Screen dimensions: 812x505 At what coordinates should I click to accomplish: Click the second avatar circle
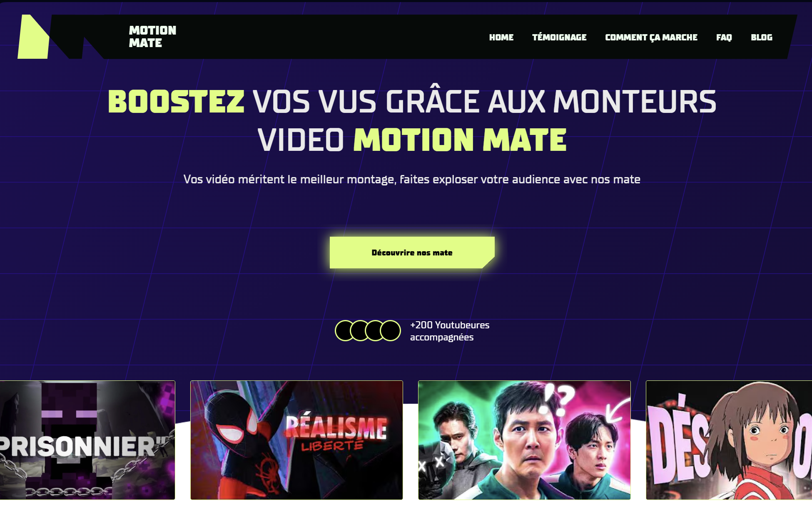coord(361,331)
